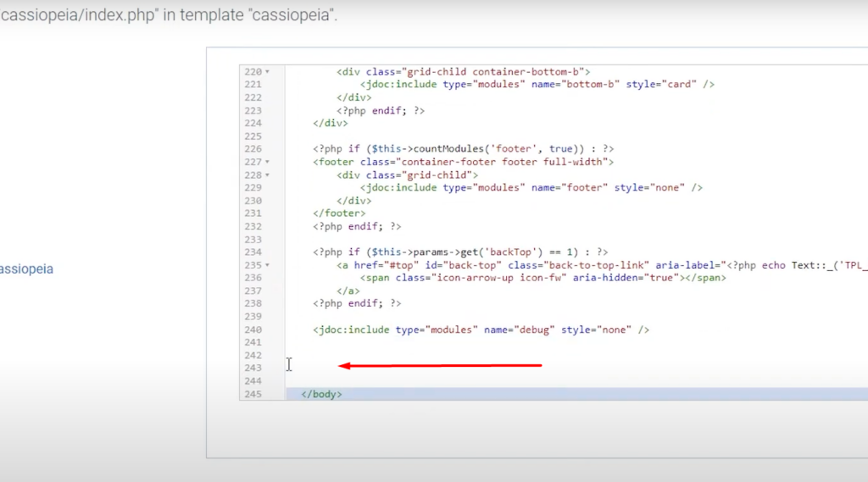The height and width of the screenshot is (482, 868).
Task: Click line number 245 in the gutter
Action: pos(253,395)
